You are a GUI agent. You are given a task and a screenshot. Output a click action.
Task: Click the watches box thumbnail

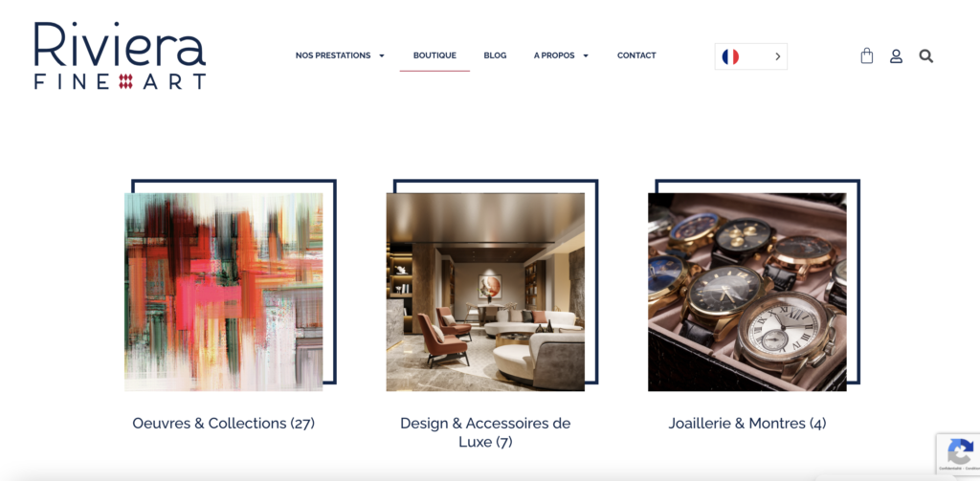coord(747,293)
